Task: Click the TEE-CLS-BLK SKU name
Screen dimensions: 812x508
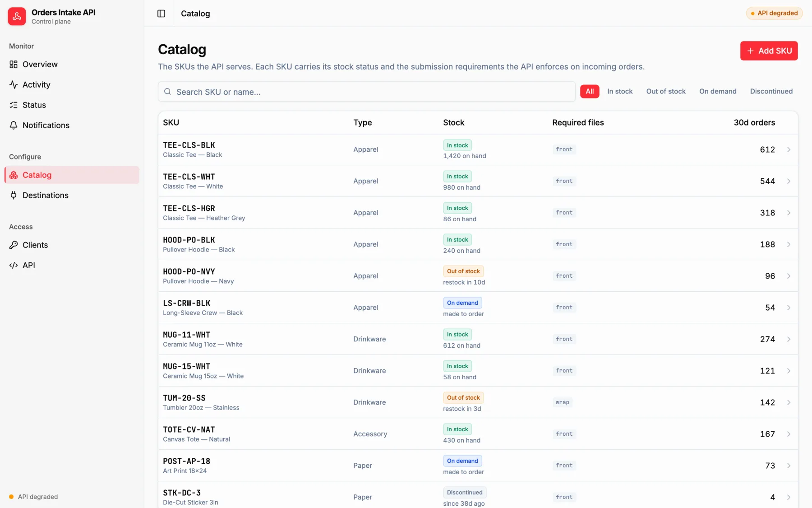Action: click(x=189, y=145)
